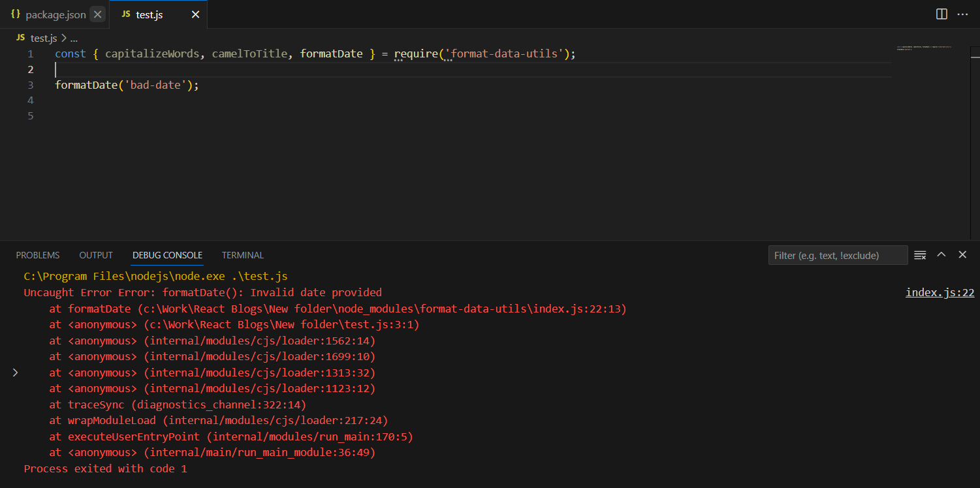Follow the index.js:22 source link
Screen dimensions: 980x488
pyautogui.click(x=940, y=293)
